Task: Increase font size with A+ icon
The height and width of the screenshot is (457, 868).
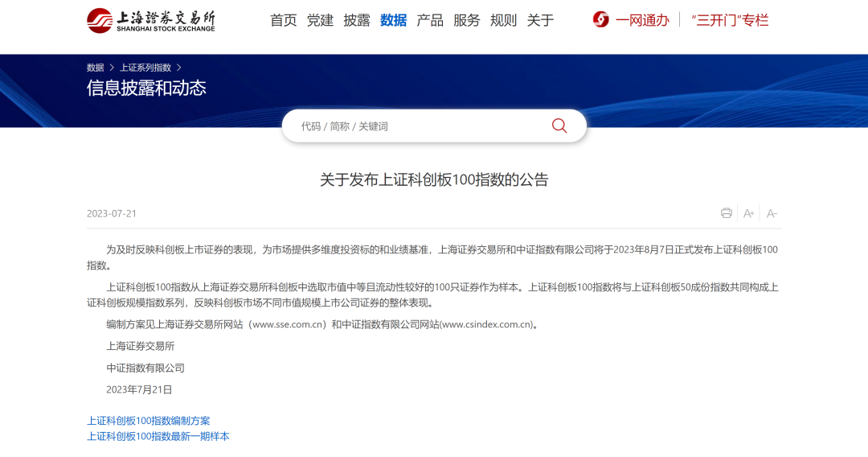Action: pos(749,213)
